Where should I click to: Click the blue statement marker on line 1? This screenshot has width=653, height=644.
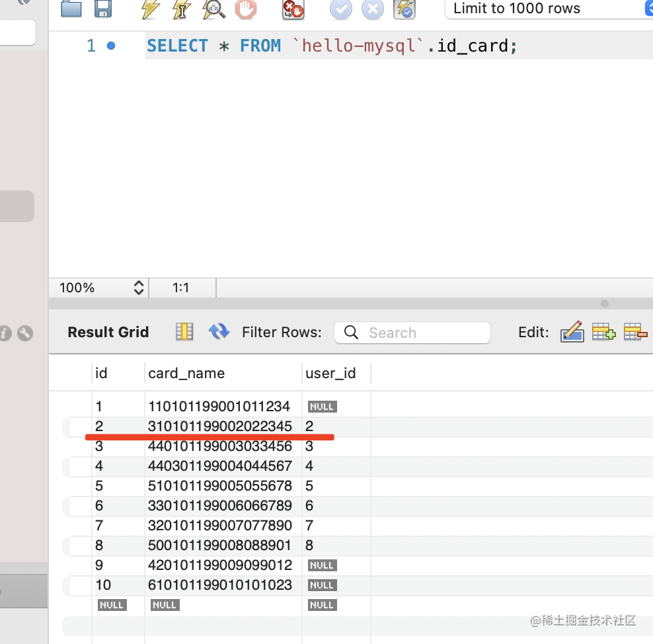pos(111,46)
